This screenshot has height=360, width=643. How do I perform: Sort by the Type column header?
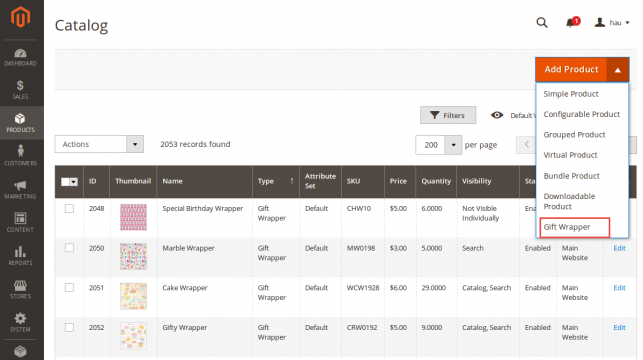coord(276,182)
